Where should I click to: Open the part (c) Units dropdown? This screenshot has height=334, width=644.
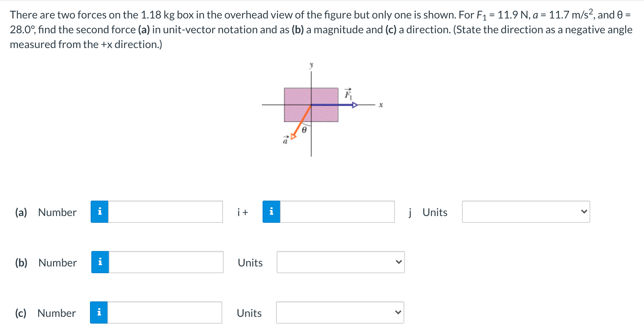[340, 312]
